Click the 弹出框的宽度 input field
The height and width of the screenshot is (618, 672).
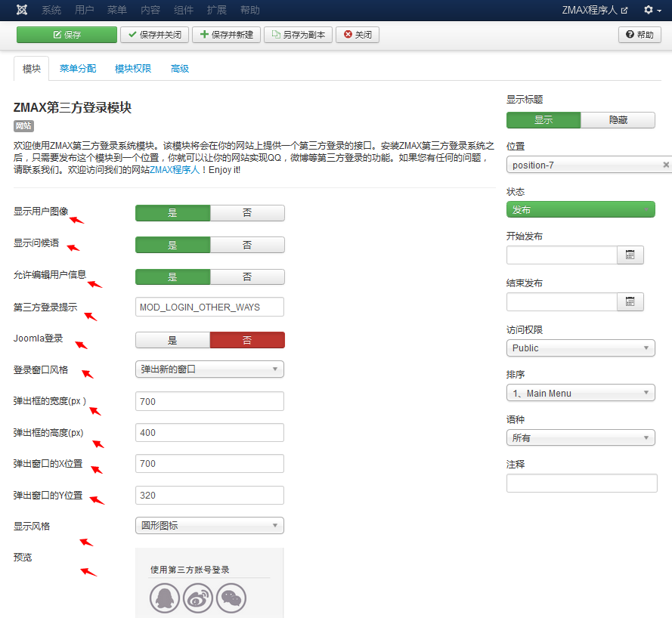[209, 401]
